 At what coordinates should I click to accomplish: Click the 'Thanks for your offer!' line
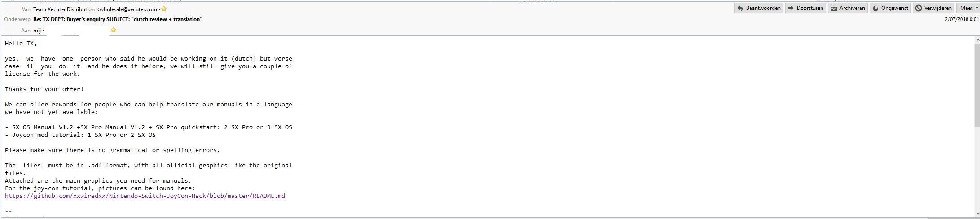click(x=44, y=89)
